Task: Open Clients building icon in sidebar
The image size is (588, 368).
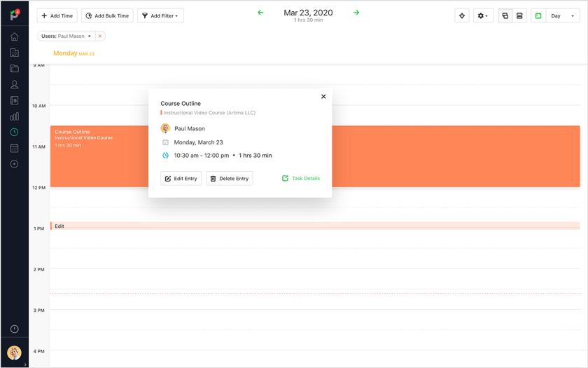Action: pyautogui.click(x=14, y=53)
